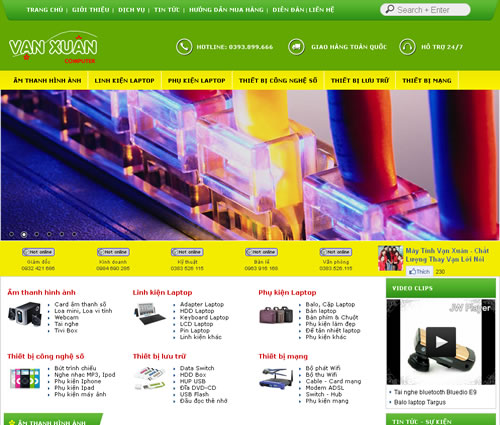The image size is (500, 425).
Task: Select the last banner slide dot
Action: tap(74, 234)
